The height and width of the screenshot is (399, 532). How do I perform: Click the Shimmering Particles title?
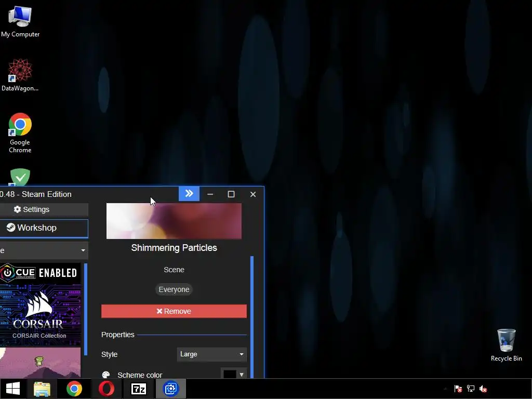coord(174,248)
